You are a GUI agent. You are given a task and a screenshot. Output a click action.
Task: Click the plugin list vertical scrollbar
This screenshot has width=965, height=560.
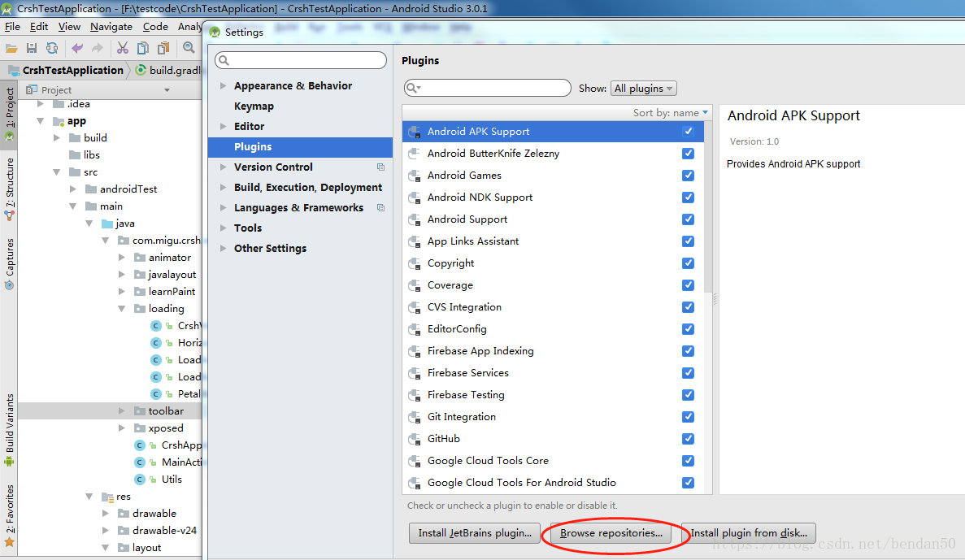(x=708, y=206)
